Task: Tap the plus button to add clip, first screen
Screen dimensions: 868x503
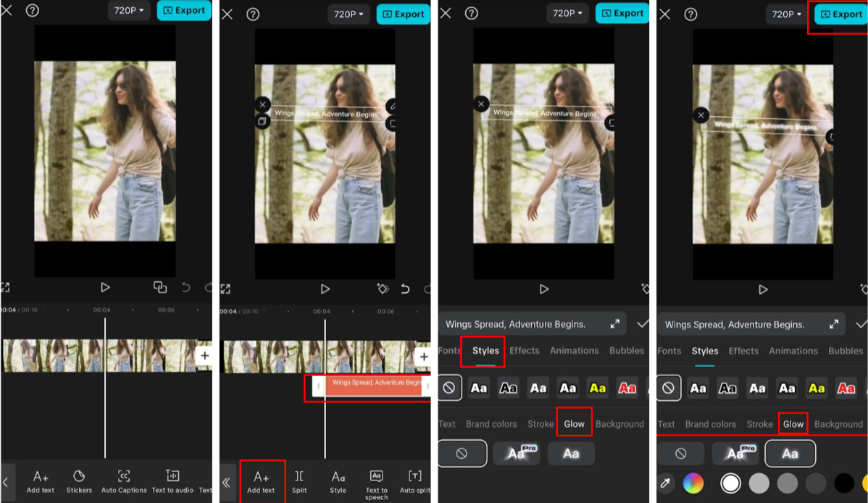Action: (x=205, y=356)
